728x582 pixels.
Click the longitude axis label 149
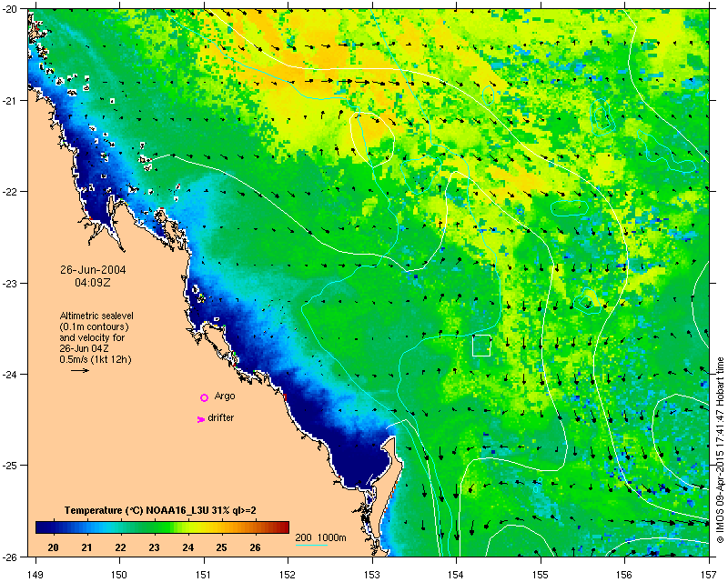coord(35,575)
